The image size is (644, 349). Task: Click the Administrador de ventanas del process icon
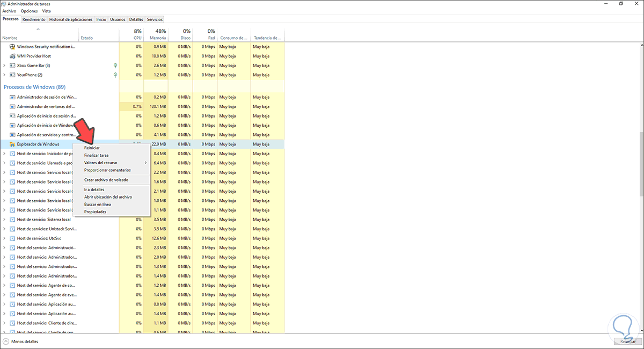[x=12, y=106]
